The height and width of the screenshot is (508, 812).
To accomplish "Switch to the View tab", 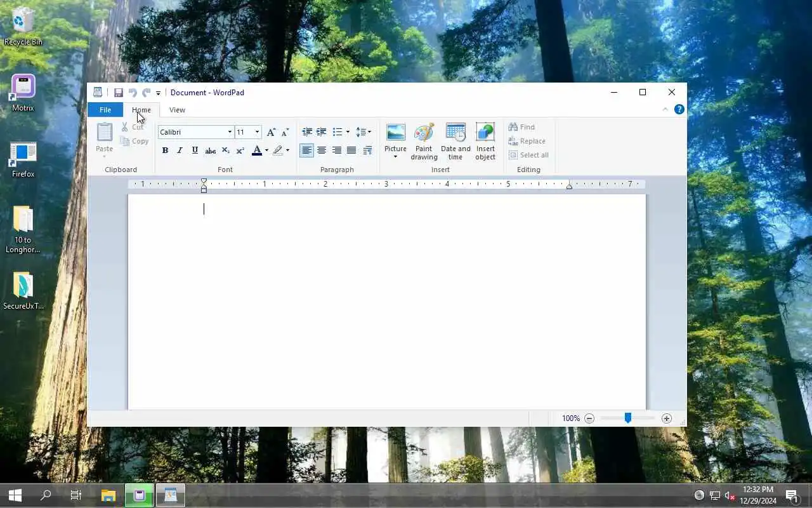I will click(177, 110).
